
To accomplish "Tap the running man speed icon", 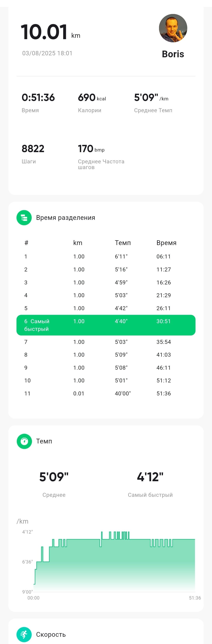I will (24, 635).
